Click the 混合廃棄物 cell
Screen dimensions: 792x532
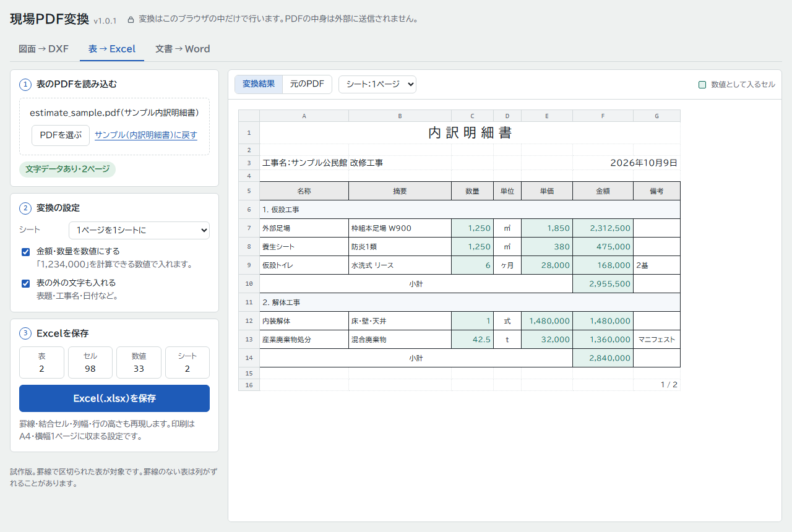click(x=400, y=340)
